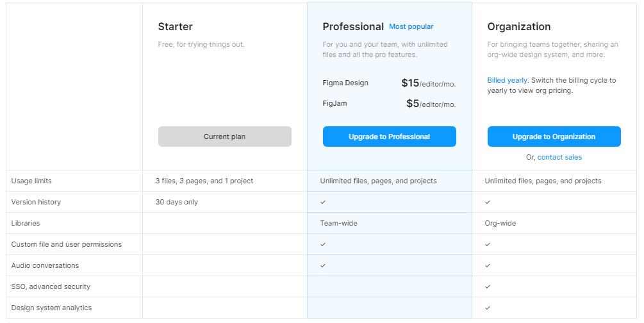Click Organization's Custom file permissions checkmark
This screenshot has height=323, width=644.
[488, 245]
